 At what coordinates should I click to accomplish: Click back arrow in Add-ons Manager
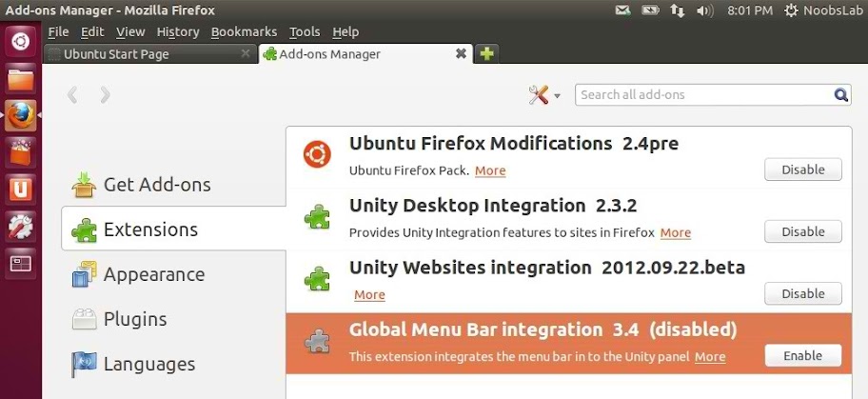[72, 95]
